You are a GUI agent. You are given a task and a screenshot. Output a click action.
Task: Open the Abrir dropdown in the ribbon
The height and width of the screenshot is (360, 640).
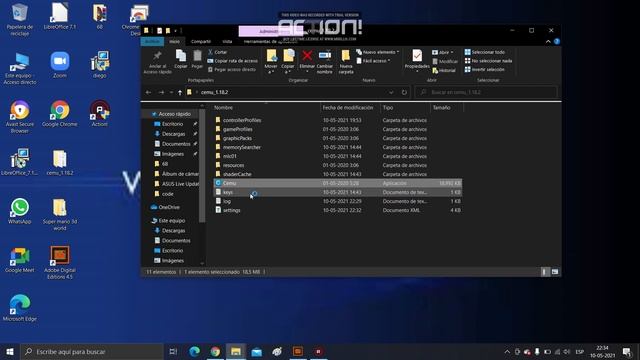click(443, 52)
